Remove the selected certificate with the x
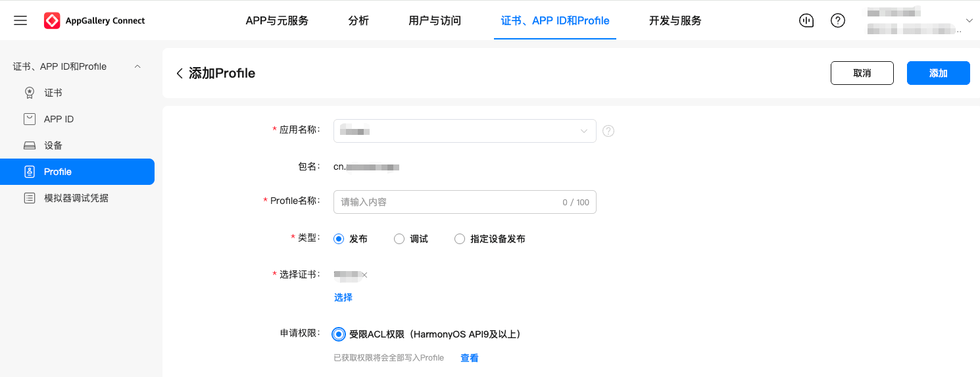Viewport: 980px width, 377px height. [x=364, y=275]
